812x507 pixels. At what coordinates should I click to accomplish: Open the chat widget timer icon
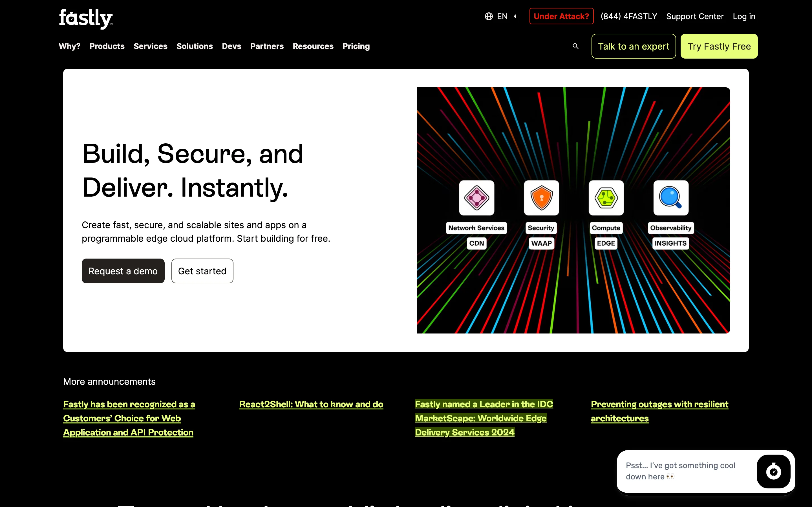tap(773, 472)
